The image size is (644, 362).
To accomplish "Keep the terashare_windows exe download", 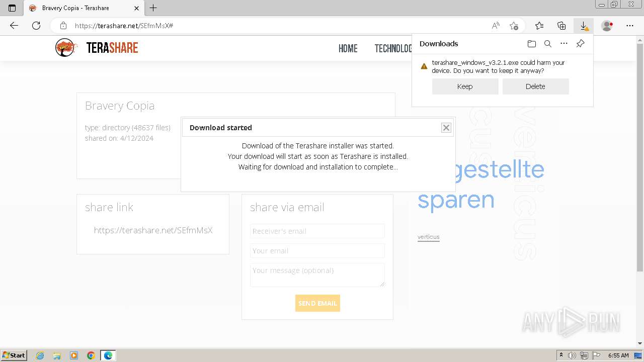I will click(465, 86).
